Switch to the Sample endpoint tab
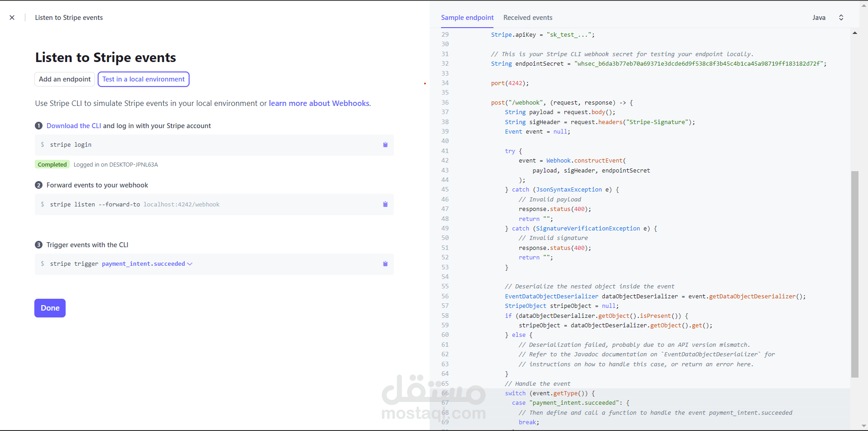868x431 pixels. click(467, 18)
